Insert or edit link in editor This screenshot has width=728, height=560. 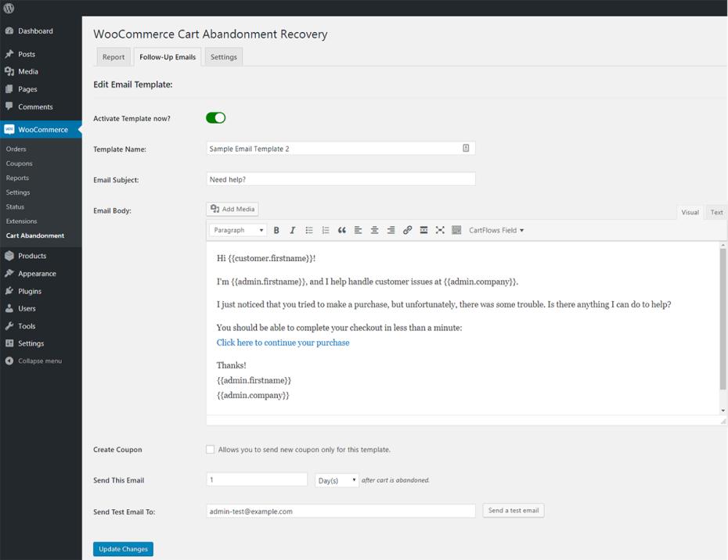407,231
